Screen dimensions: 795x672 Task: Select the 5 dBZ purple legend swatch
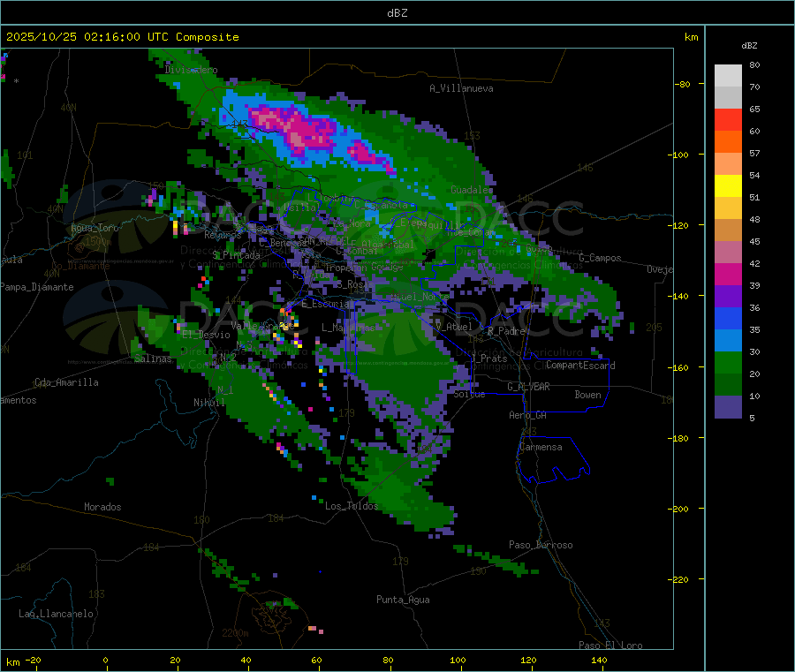tap(728, 407)
